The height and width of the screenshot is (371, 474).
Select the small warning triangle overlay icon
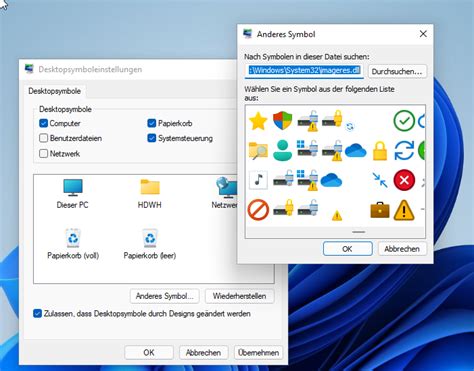click(x=337, y=216)
